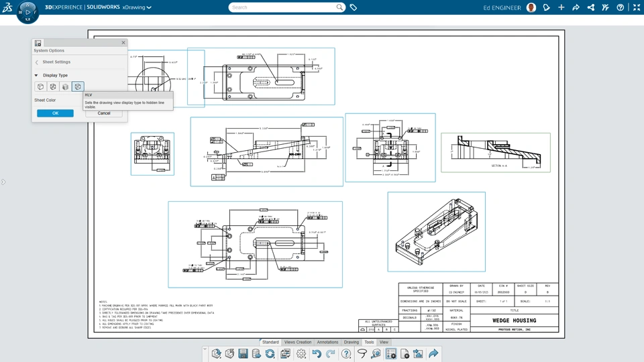644x362 pixels.
Task: Click the Dassault Systèmes logo
Action: 7,7
